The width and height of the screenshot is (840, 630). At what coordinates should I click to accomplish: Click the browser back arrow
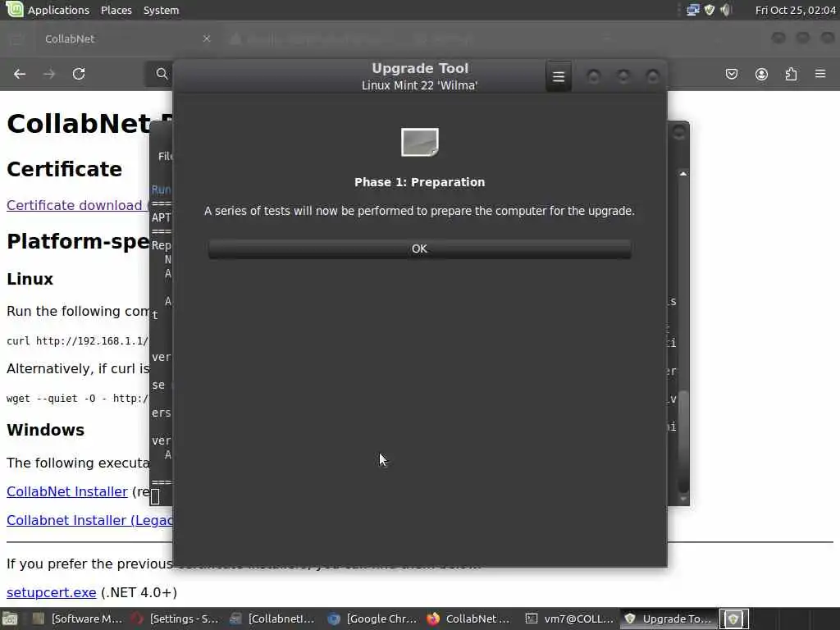pyautogui.click(x=20, y=74)
